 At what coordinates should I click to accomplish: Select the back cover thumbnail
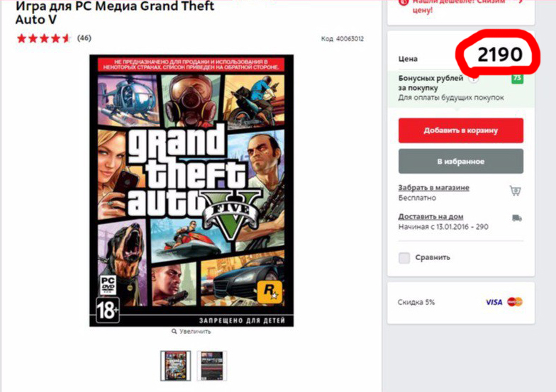pos(211,366)
